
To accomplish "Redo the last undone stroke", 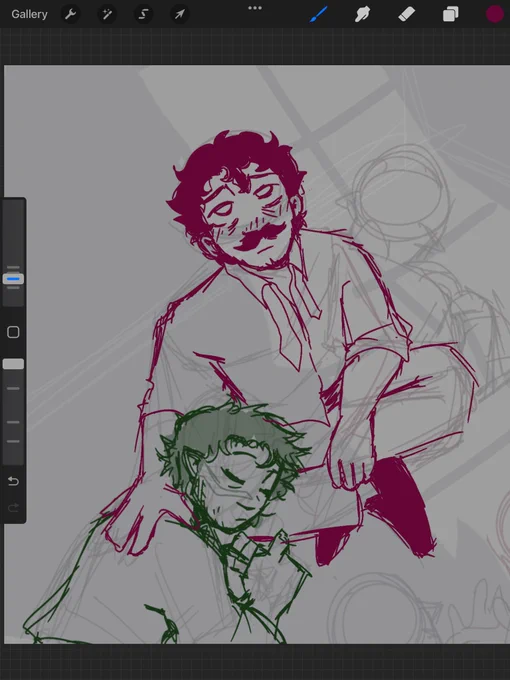I will (13, 507).
